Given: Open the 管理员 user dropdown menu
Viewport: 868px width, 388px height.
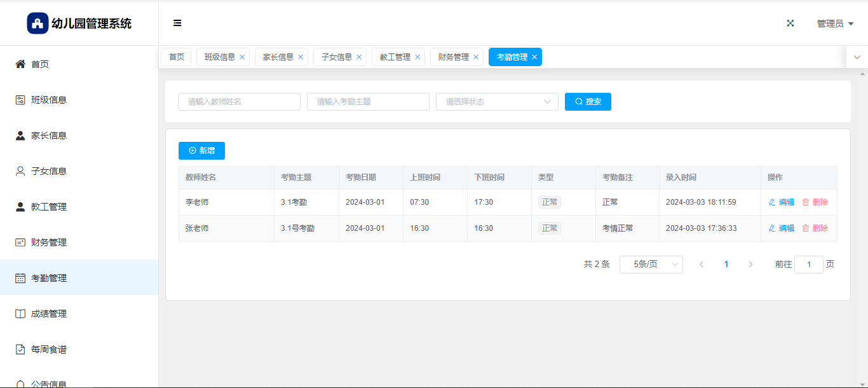Looking at the screenshot, I should (x=834, y=24).
